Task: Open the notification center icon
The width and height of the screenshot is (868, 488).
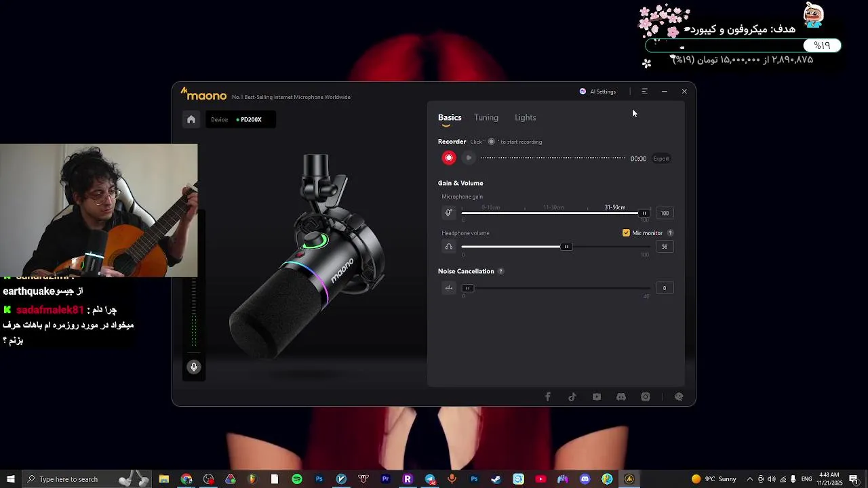Action: (x=854, y=479)
